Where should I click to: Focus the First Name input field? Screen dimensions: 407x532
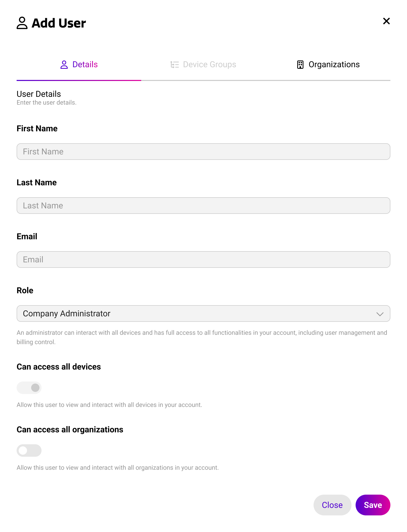click(x=203, y=152)
